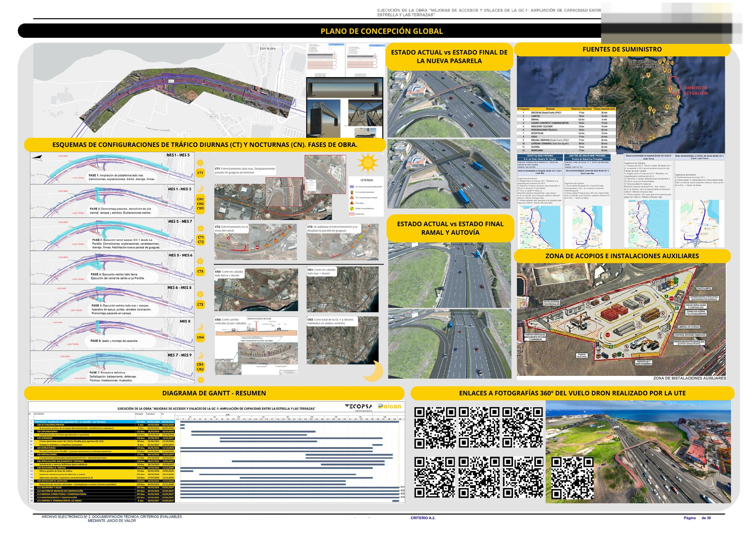Click the 'MES 5 - MES 7' label
The image size is (756, 535).
pyautogui.click(x=180, y=221)
